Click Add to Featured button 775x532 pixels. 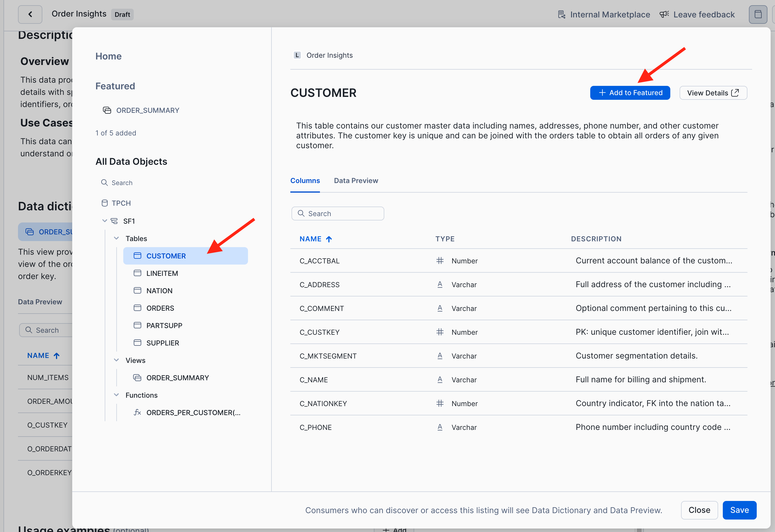tap(630, 93)
